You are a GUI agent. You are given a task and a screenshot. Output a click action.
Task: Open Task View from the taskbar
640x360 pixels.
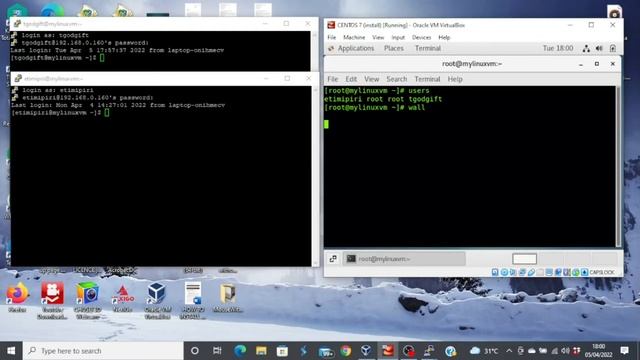click(217, 351)
